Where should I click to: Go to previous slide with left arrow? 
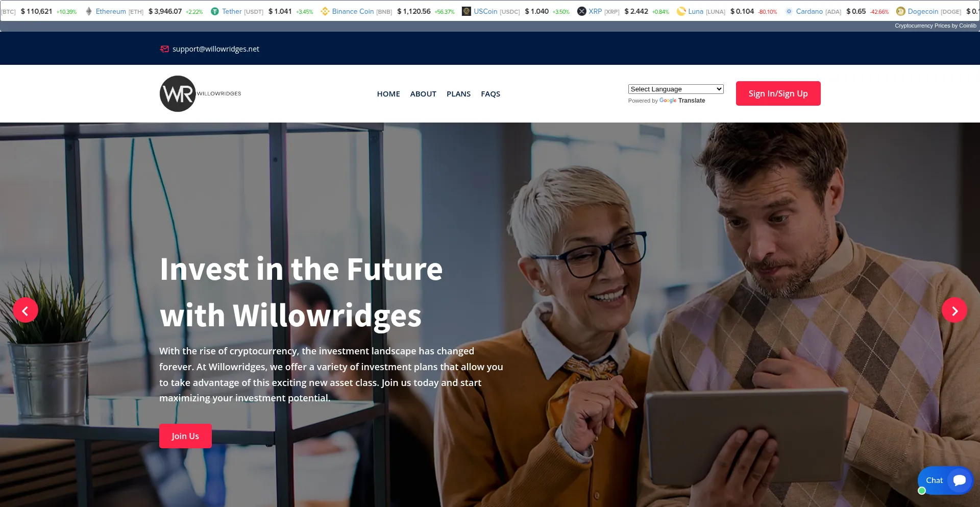tap(25, 310)
